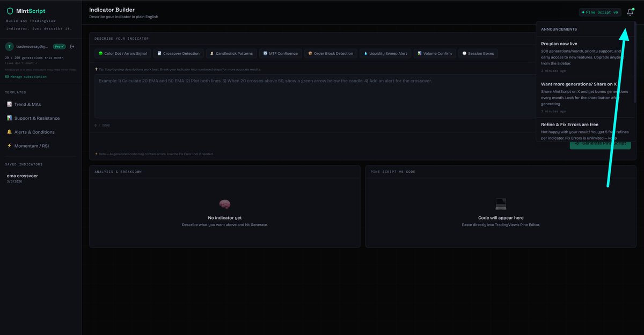
Task: Select the Order Block Detection preset
Action: 331,53
